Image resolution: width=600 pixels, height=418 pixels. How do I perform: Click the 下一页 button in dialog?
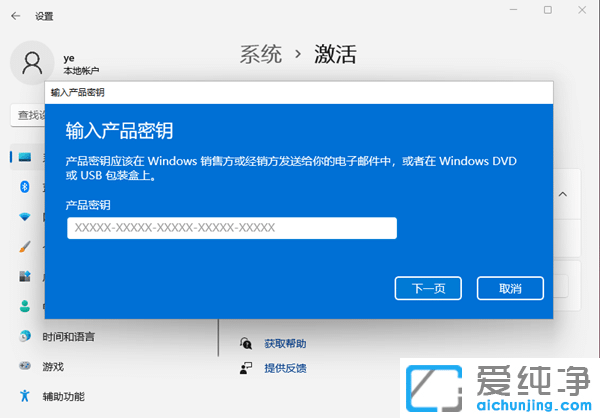tap(428, 288)
